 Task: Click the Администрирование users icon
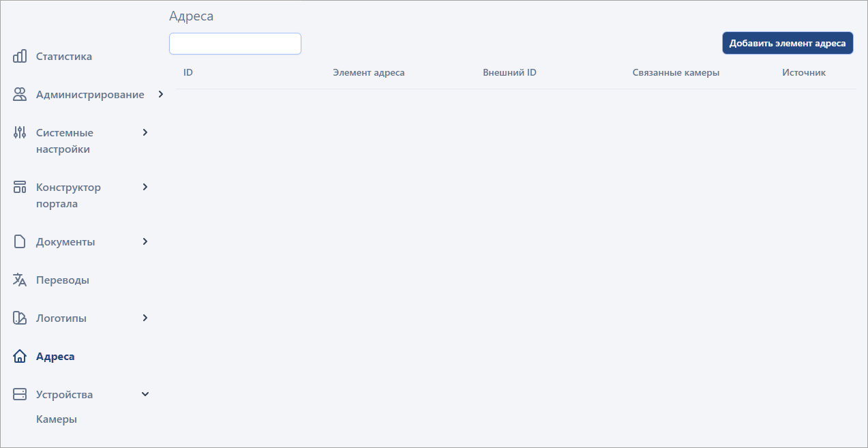coord(20,95)
